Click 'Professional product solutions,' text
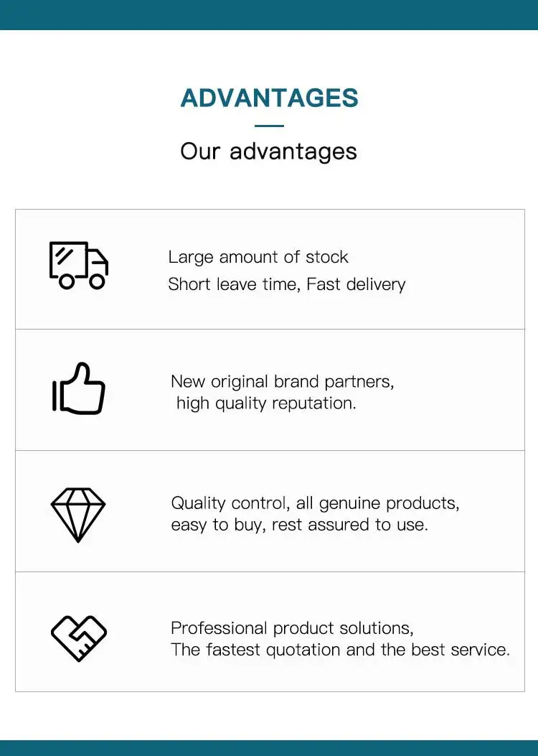 point(292,627)
